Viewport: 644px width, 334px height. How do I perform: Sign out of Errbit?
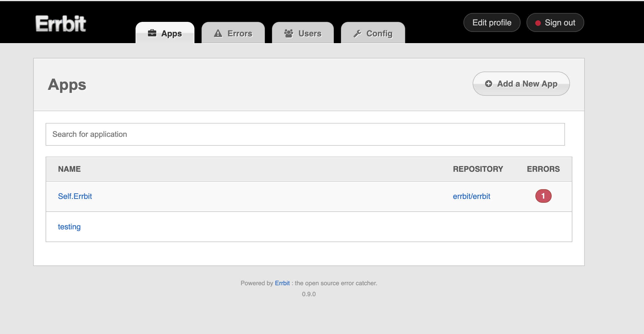coord(555,22)
